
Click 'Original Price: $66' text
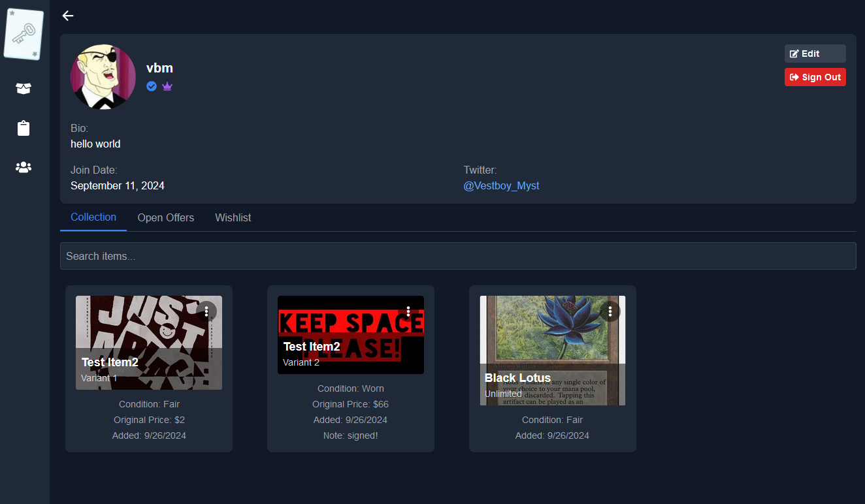[x=351, y=404]
